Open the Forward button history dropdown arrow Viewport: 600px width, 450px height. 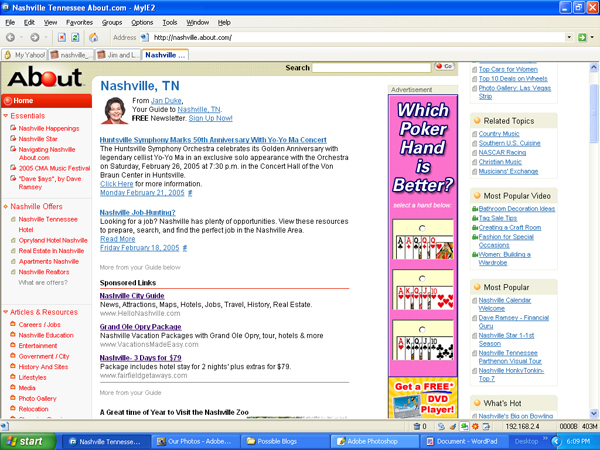coord(46,37)
